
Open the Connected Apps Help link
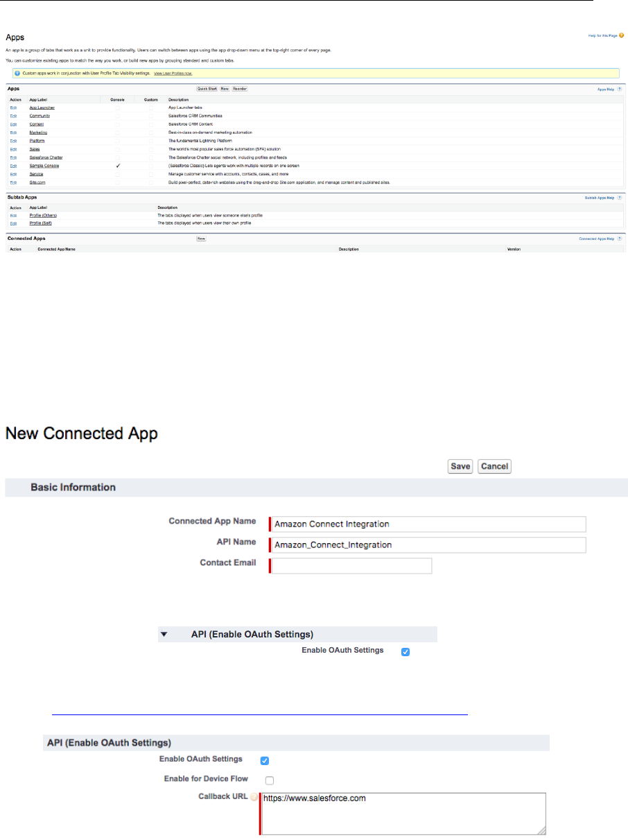coord(597,239)
